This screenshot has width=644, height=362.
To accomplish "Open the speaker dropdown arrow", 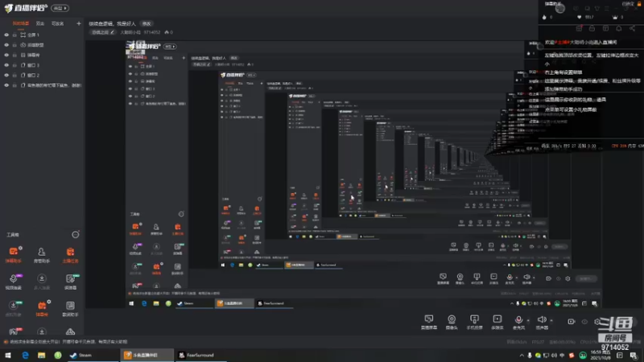I will pos(551,320).
